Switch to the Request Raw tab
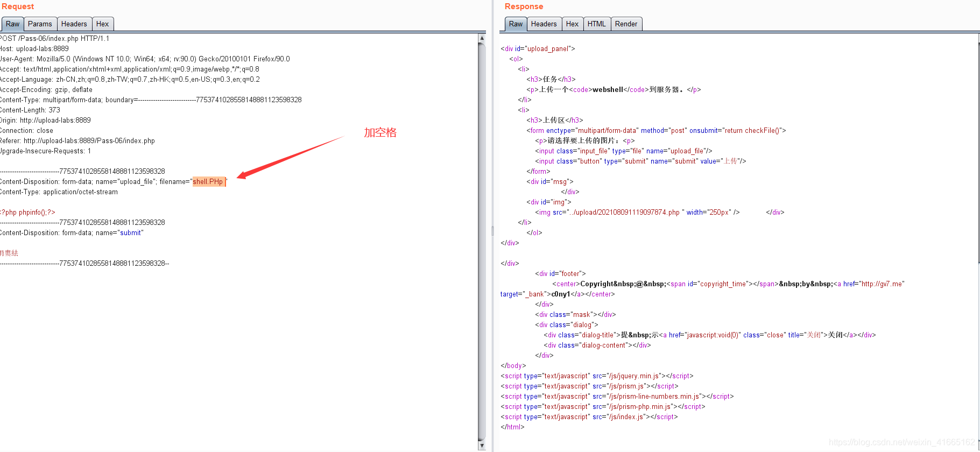Viewport: 980px width, 452px height. pos(13,24)
